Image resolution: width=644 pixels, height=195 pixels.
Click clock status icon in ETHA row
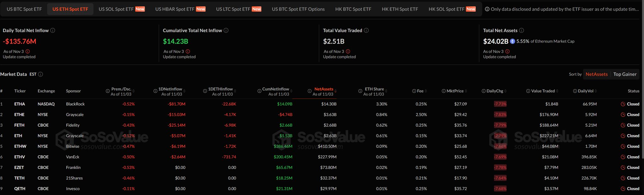pos(623,104)
